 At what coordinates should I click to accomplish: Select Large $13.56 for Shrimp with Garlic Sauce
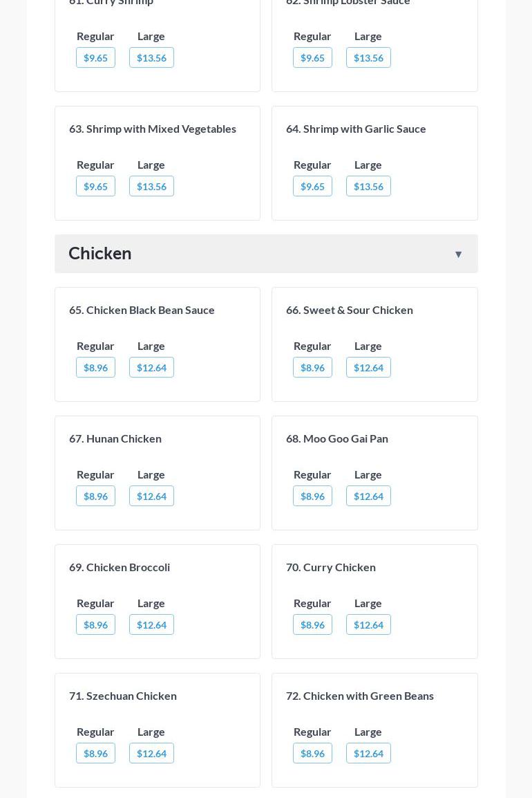click(x=368, y=187)
